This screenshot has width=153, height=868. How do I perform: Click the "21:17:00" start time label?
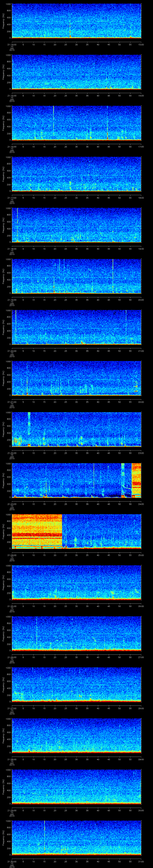12,198
